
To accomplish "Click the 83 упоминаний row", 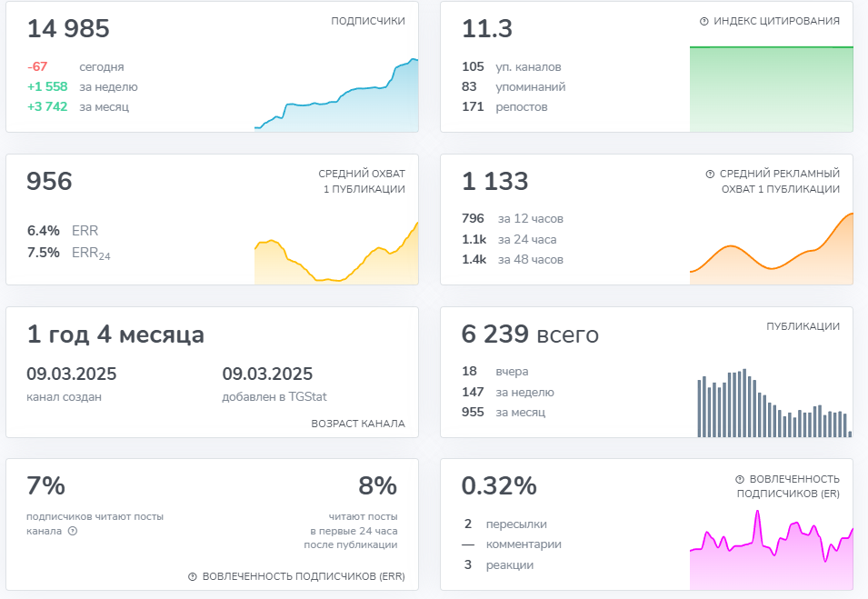I will (514, 87).
